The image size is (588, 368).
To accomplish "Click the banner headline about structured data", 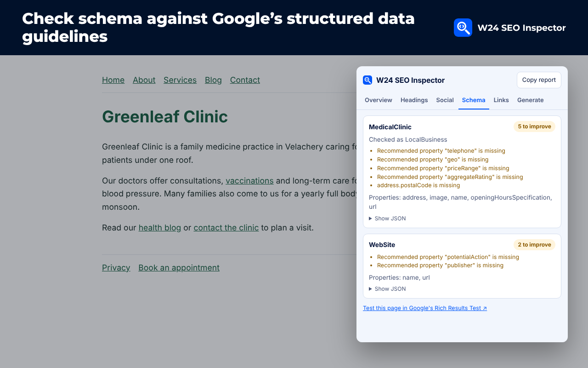I will tap(218, 27).
